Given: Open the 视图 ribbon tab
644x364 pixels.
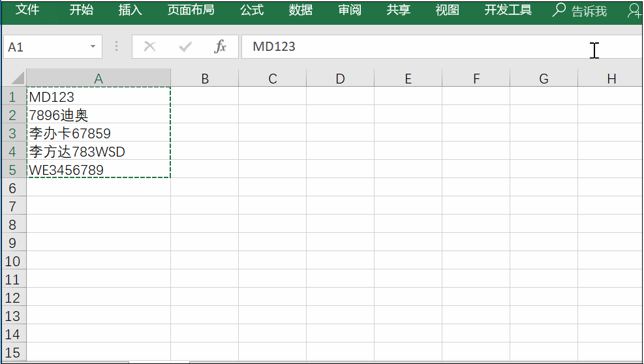Looking at the screenshot, I should [x=447, y=10].
